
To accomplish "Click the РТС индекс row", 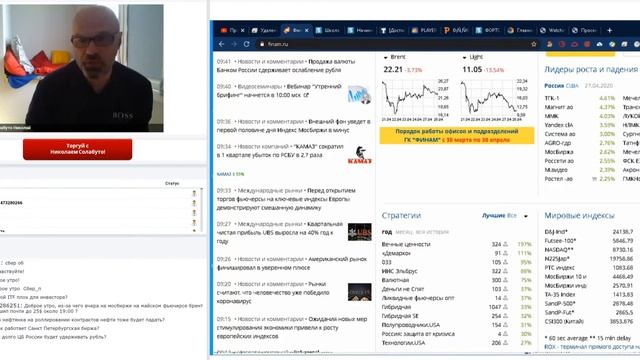I will (589, 267).
